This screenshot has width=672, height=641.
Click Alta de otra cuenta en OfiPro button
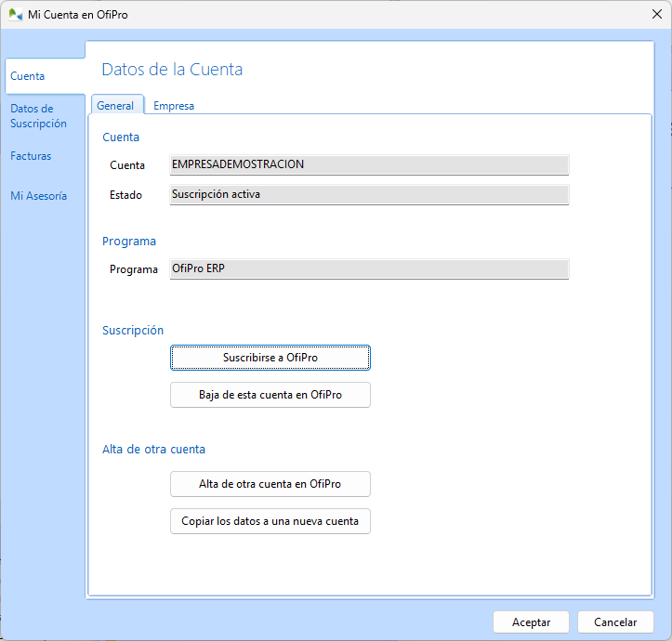(x=270, y=484)
